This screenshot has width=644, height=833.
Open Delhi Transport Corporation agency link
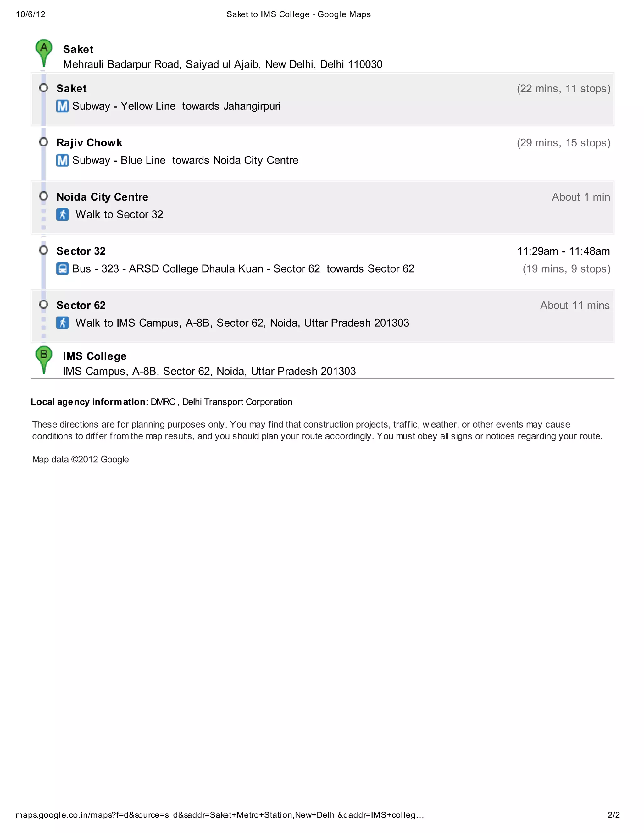(x=237, y=402)
